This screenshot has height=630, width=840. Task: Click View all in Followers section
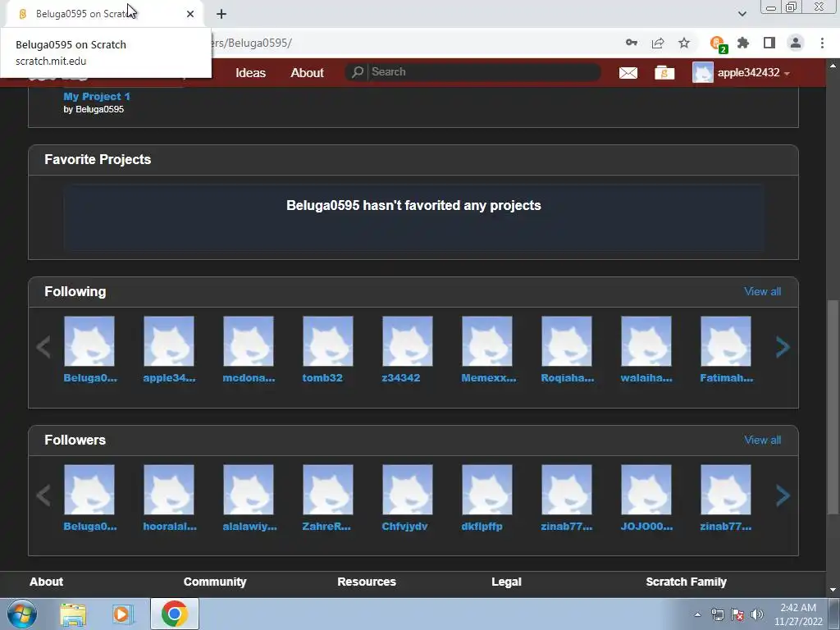(762, 440)
